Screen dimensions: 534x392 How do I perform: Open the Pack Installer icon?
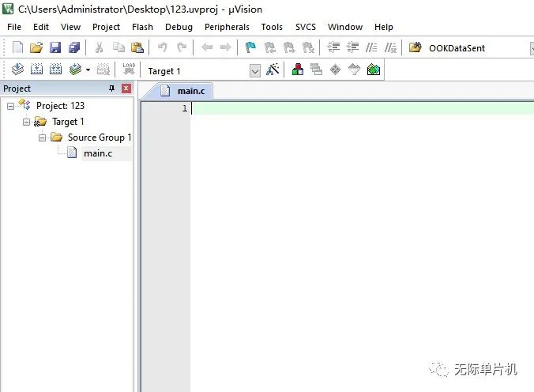point(374,70)
